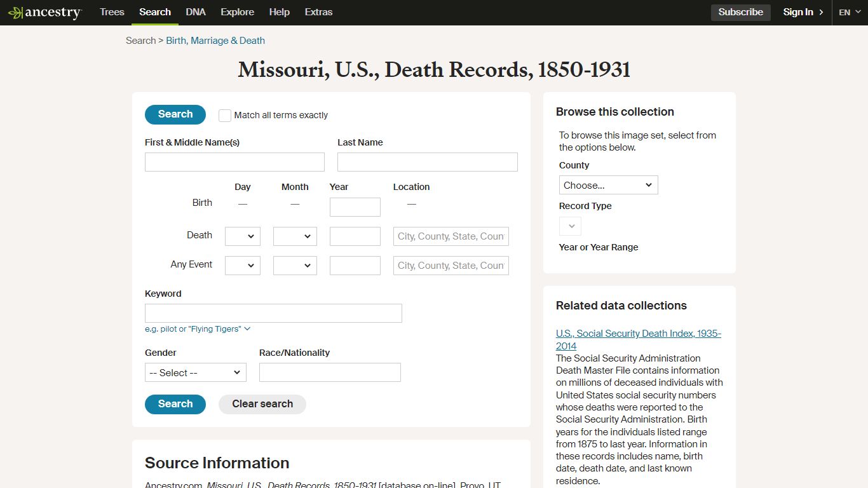Click Sign In in the header
Image resolution: width=868 pixels, height=488 pixels.
point(803,12)
